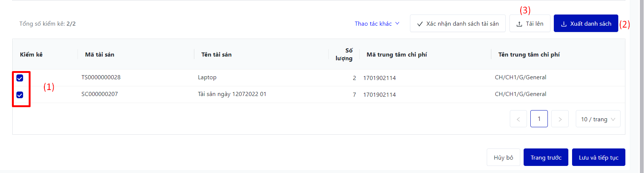This screenshot has width=644, height=173.
Task: Click the chevron next to Thao tác khác
Action: [397, 23]
